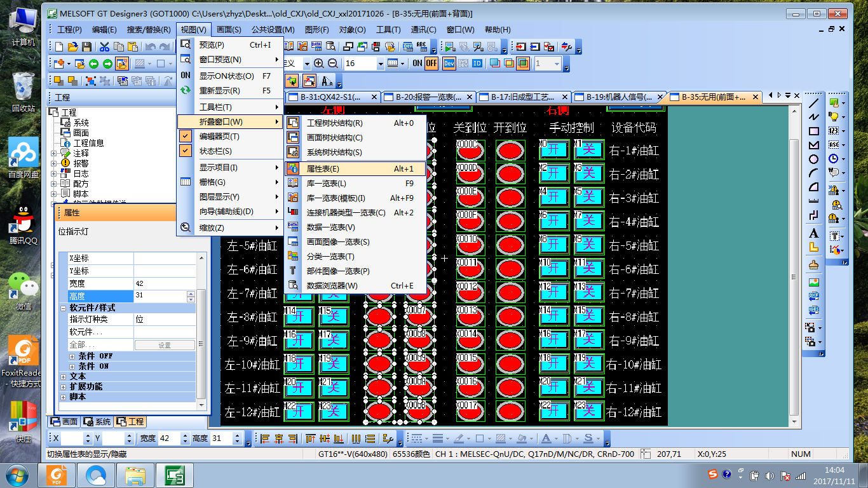Increase the 高度 value with stepper

tap(191, 294)
